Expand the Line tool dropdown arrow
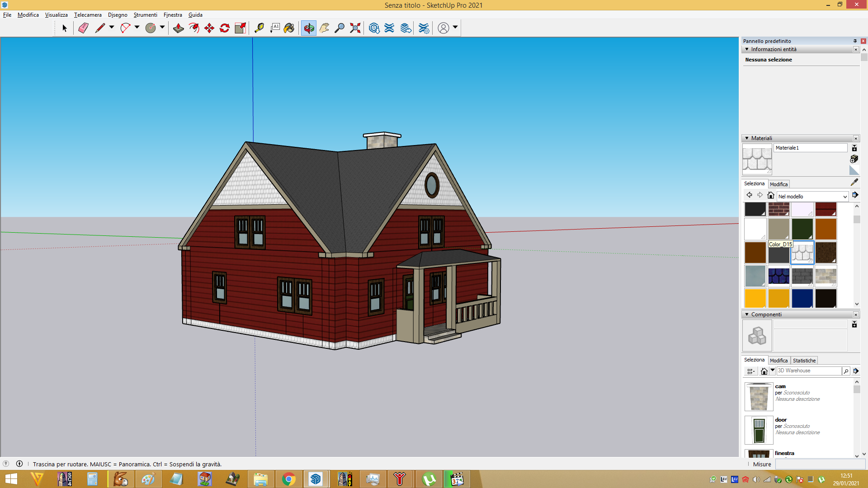This screenshot has height=488, width=868. 111,28
